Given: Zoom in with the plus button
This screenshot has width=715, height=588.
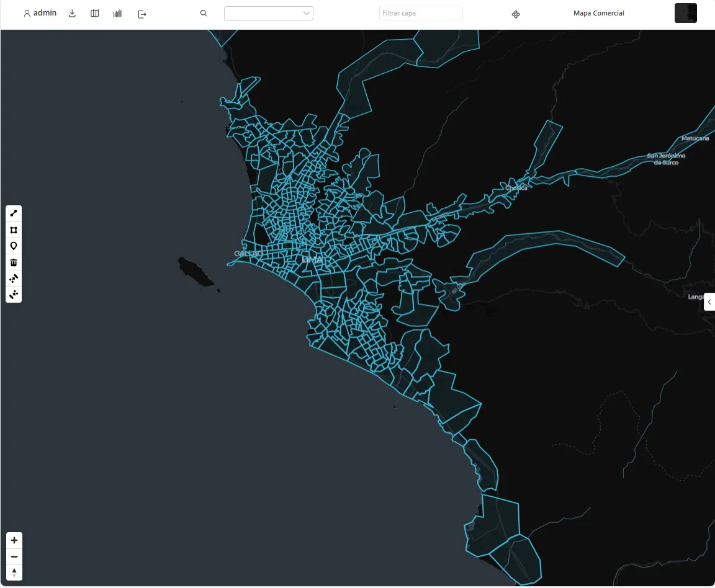Looking at the screenshot, I should pos(14,540).
